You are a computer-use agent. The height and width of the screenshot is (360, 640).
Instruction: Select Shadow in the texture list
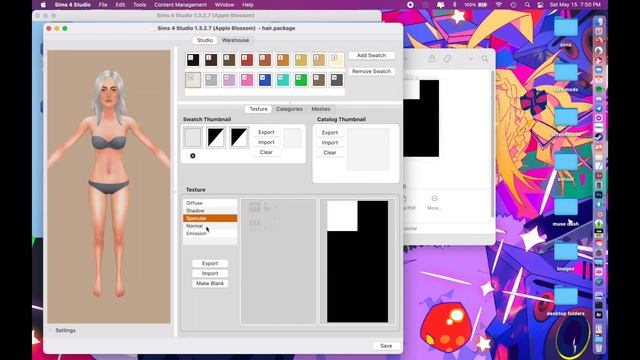tap(210, 211)
